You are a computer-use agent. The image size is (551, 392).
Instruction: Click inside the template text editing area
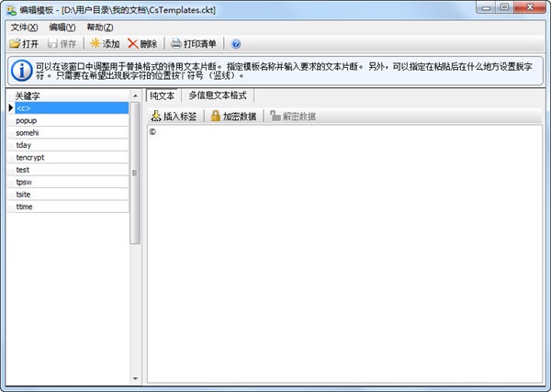[x=344, y=254]
